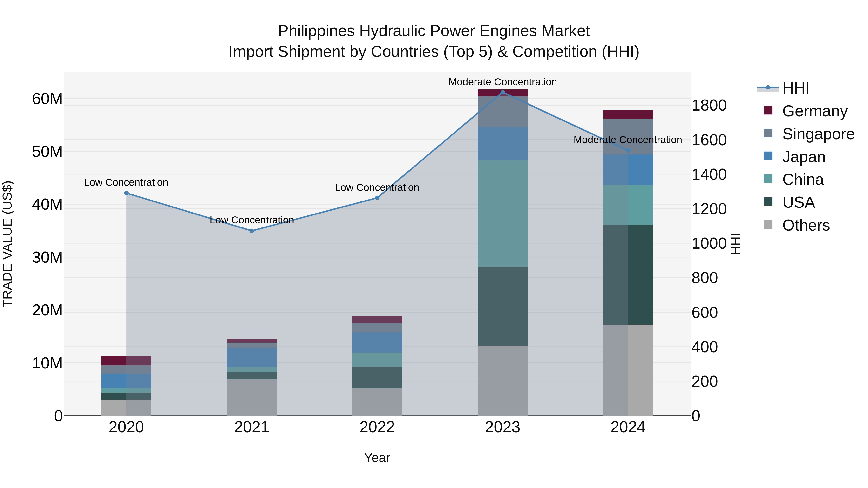Toggle the HHI line in the legend
Viewport: 868px width, 488px height.
pos(783,88)
